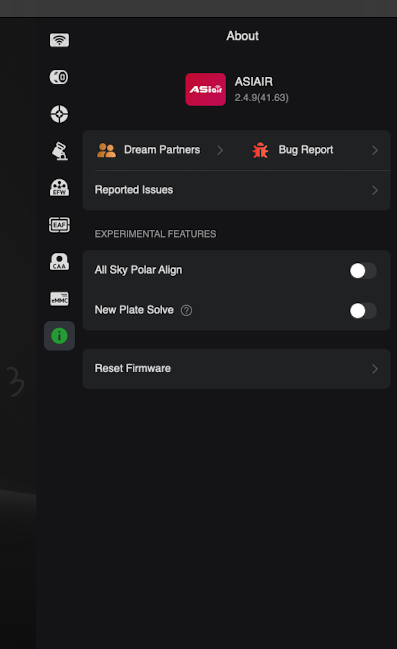
Task: Enable the All Sky Polar Align toggle
Action: click(363, 271)
